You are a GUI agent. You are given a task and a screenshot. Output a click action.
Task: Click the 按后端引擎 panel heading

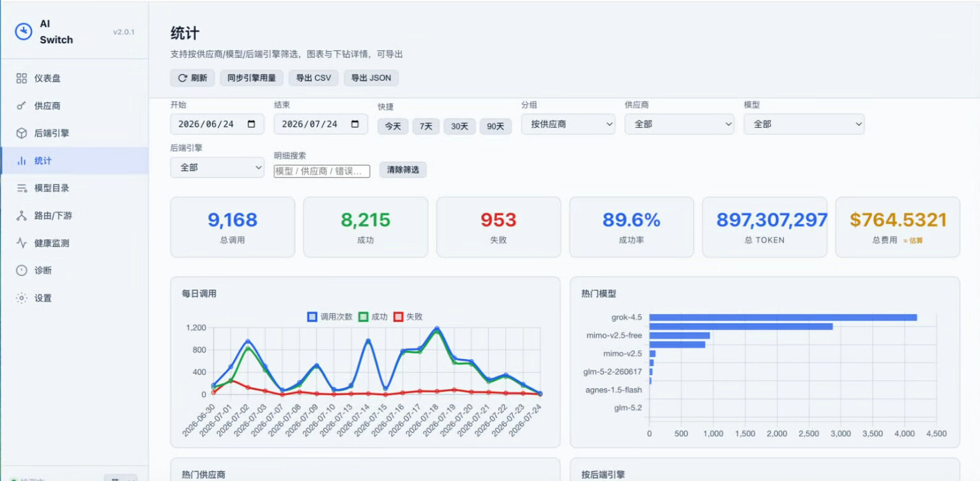603,475
